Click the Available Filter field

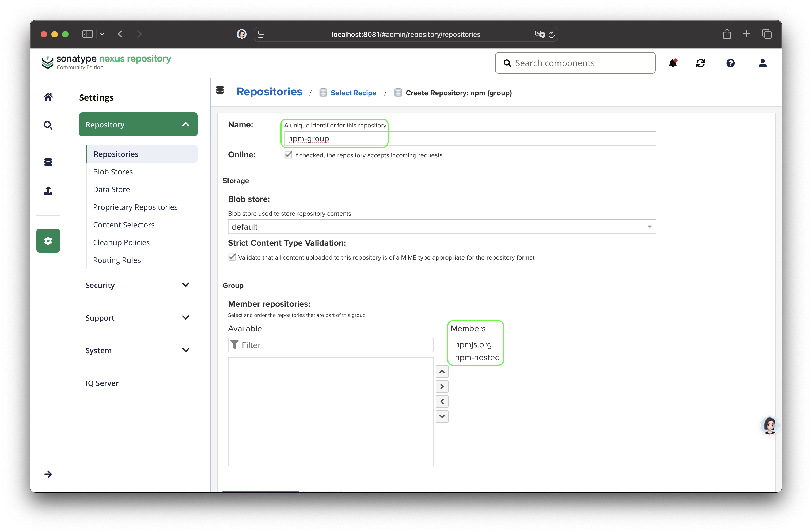331,345
